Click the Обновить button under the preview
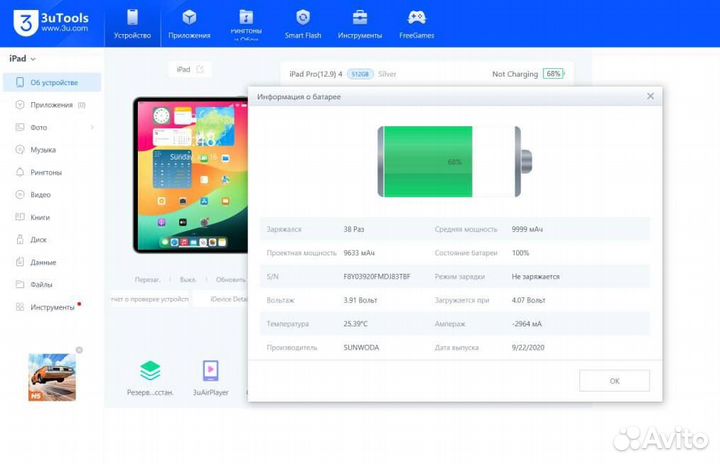Image resolution: width=720 pixels, height=464 pixels. pos(231,279)
